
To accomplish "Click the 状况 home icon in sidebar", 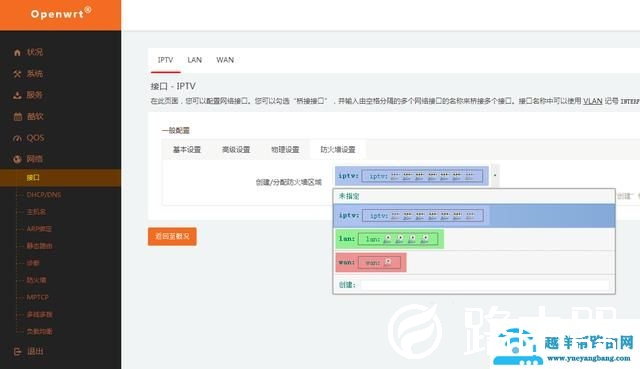I will [17, 53].
